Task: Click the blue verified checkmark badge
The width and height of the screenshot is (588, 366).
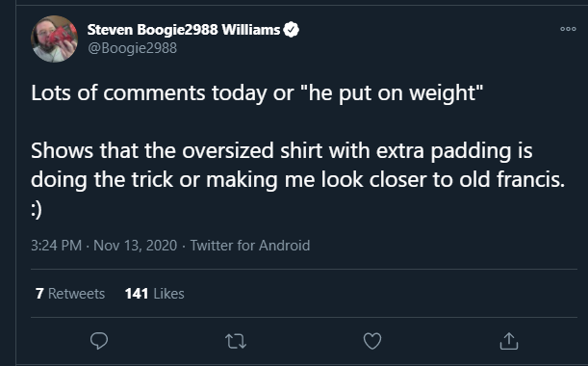Action: (291, 29)
